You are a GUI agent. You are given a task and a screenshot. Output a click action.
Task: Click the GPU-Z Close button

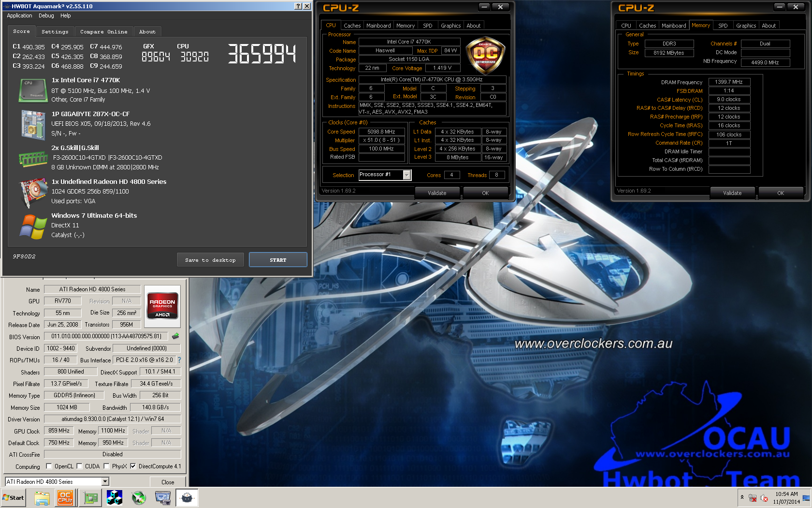pos(168,482)
